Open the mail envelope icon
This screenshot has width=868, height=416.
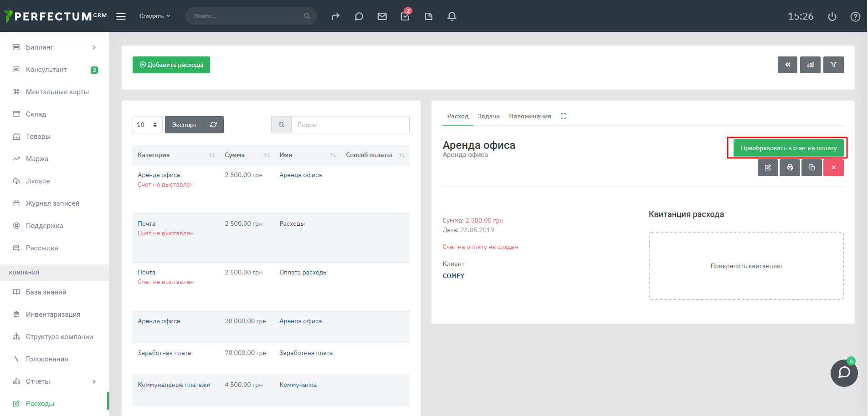[382, 16]
